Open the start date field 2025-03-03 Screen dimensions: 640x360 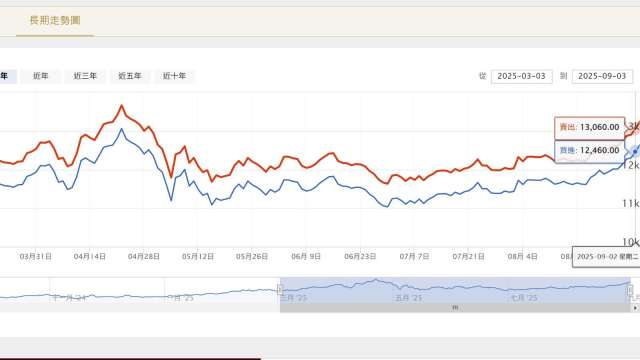[x=522, y=76]
